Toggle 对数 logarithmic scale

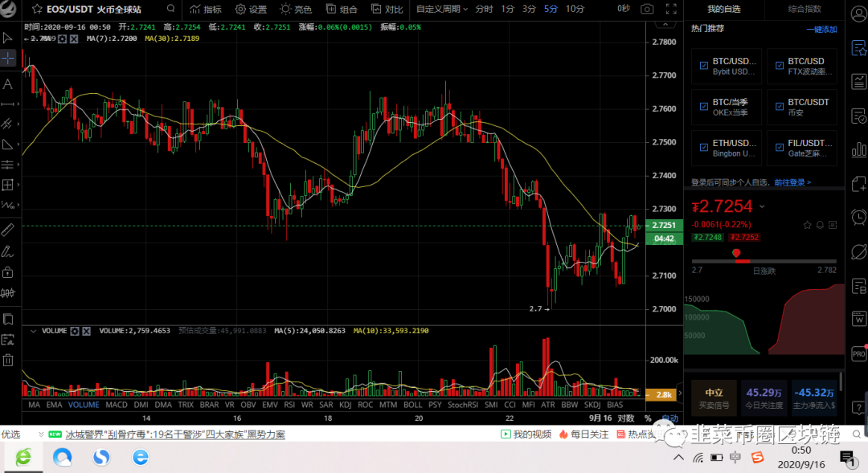click(625, 418)
